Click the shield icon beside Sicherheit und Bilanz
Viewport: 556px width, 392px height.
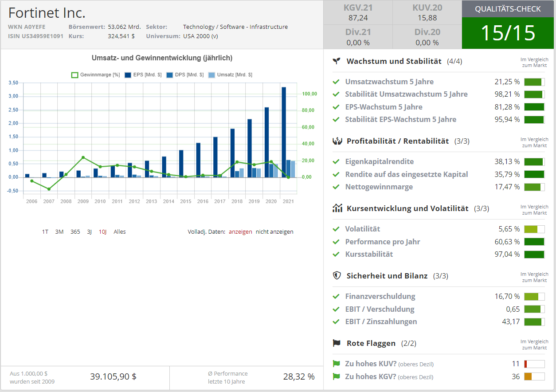(x=337, y=276)
